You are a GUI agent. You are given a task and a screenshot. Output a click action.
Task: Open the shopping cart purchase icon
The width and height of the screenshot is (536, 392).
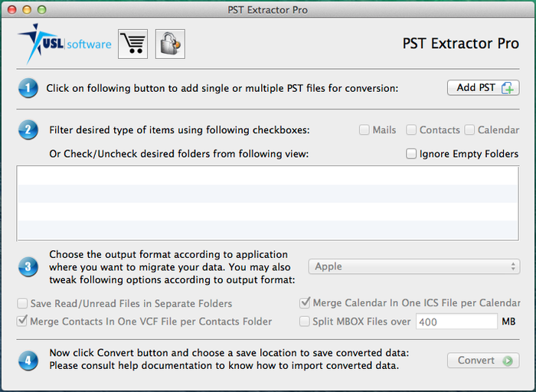point(132,44)
